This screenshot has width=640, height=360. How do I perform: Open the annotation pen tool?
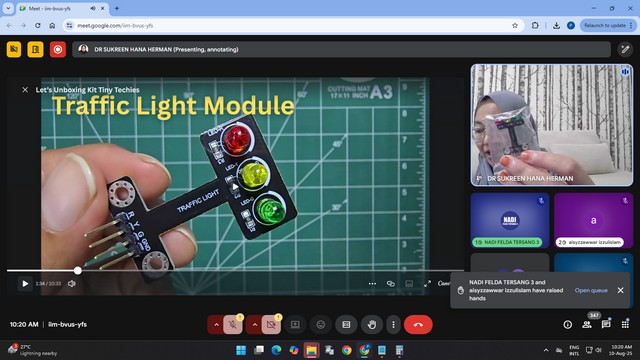coord(625,50)
